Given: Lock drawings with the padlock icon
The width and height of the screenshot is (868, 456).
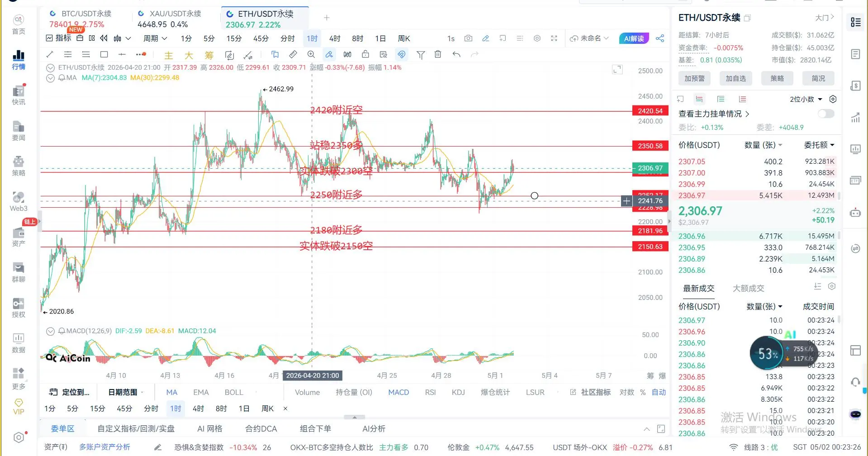Looking at the screenshot, I should [365, 55].
